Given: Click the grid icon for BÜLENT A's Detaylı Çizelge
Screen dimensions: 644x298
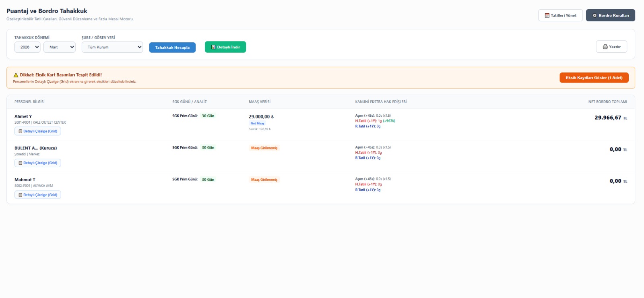Looking at the screenshot, I should click(21, 163).
